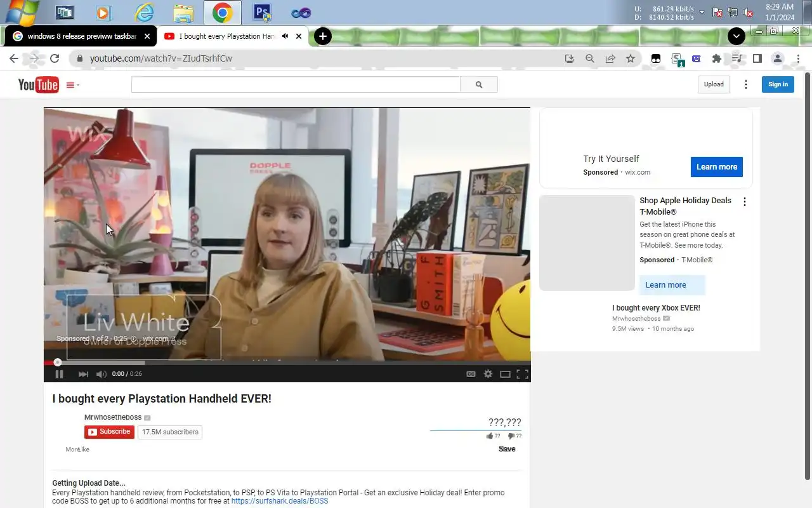The image size is (812, 508).
Task: Open the extension with badge 1
Action: coord(678,59)
